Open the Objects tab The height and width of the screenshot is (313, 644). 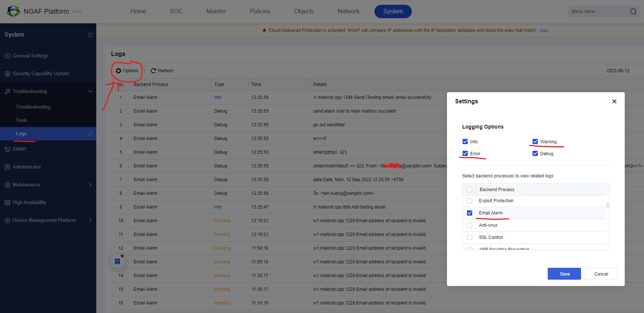[x=304, y=11]
